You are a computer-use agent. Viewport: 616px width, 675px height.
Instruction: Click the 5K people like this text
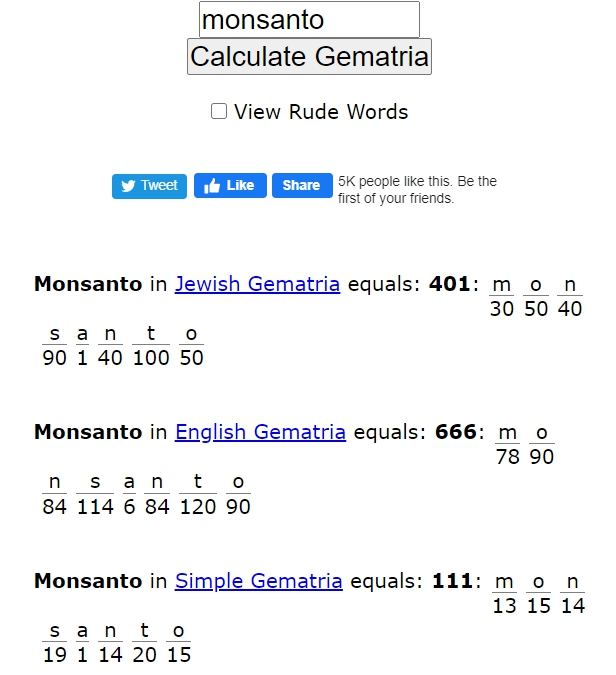(x=417, y=190)
